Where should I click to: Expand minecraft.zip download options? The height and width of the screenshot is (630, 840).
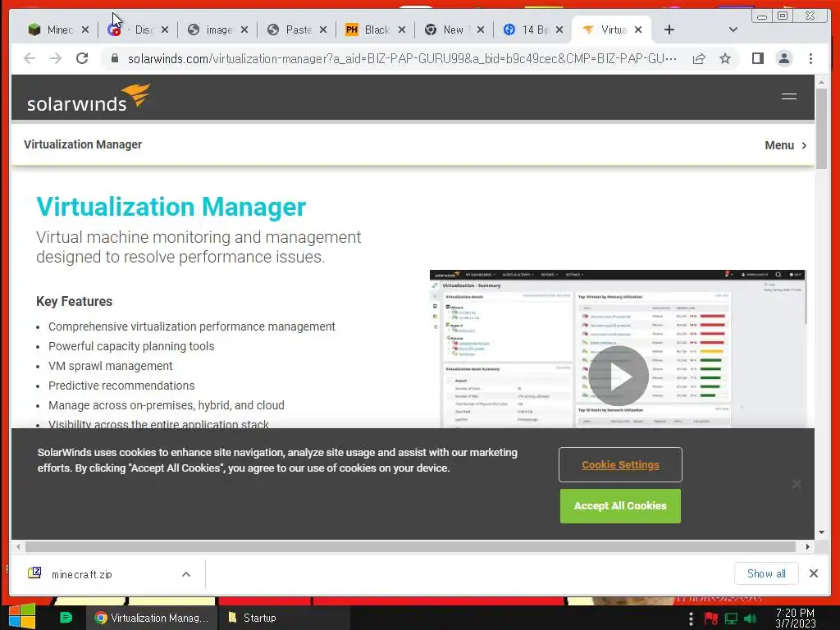[186, 574]
